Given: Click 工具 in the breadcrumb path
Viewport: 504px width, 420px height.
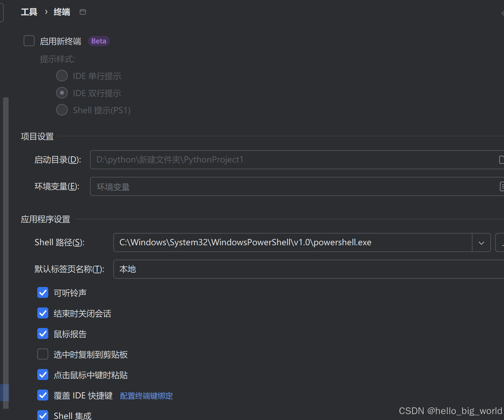Looking at the screenshot, I should click(29, 11).
